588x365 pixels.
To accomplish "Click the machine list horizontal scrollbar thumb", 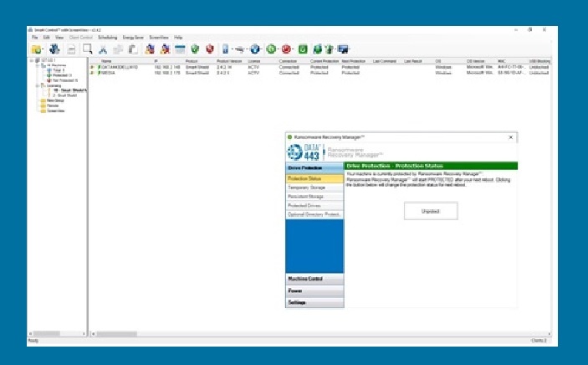I will coord(117,334).
